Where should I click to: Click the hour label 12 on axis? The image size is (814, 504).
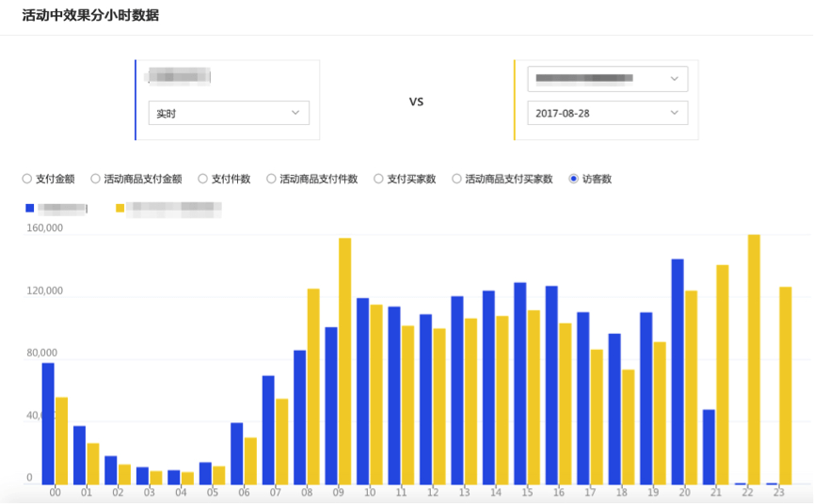(x=433, y=493)
